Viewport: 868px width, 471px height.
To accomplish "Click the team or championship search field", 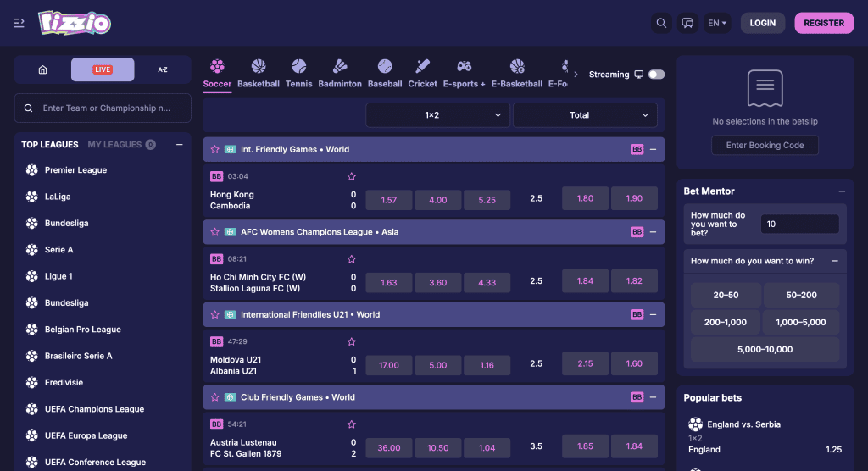I will pyautogui.click(x=106, y=108).
